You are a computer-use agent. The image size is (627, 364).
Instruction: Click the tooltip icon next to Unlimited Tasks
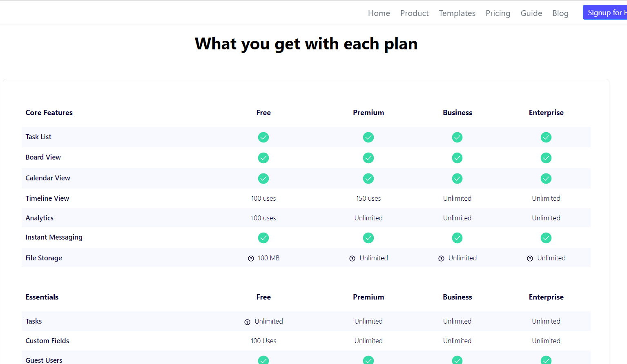247,322
